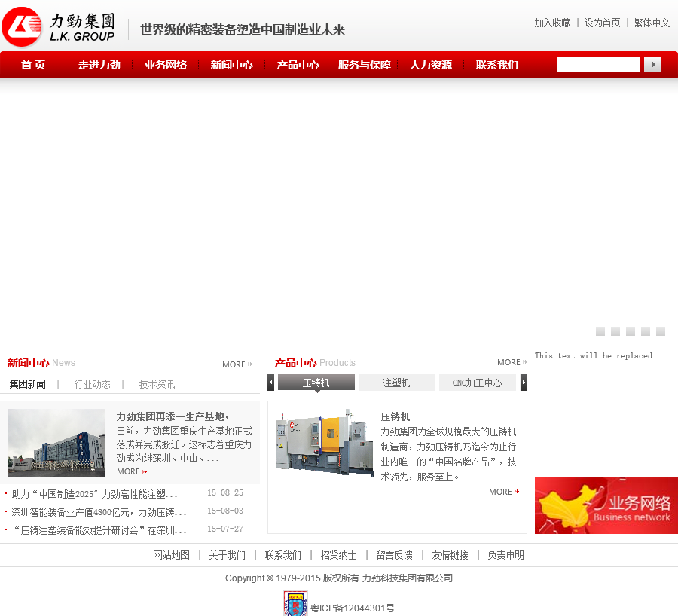Select the CNC加工中心 product tab
678x616 pixels.
478,383
